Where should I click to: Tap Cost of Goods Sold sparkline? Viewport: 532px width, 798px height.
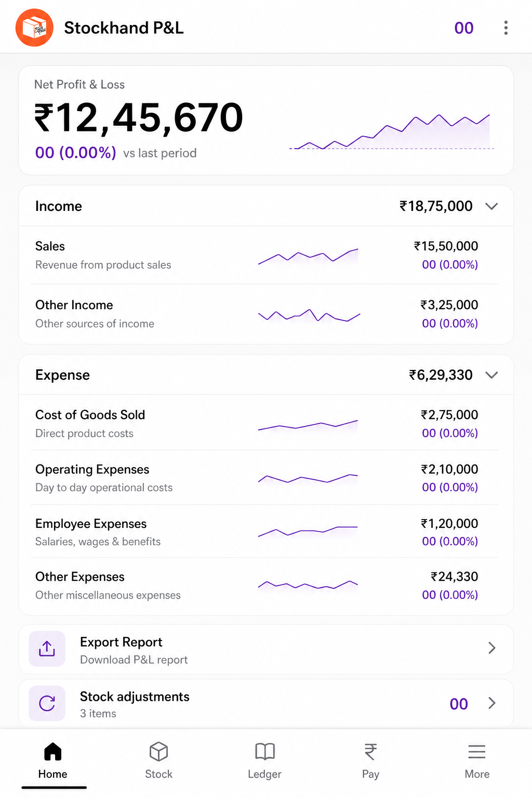pyautogui.click(x=308, y=425)
